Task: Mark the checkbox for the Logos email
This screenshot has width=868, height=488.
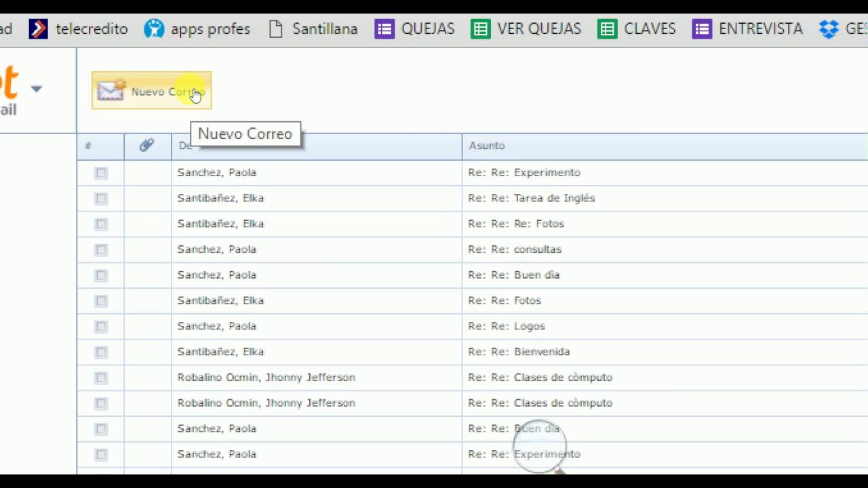Action: (101, 327)
